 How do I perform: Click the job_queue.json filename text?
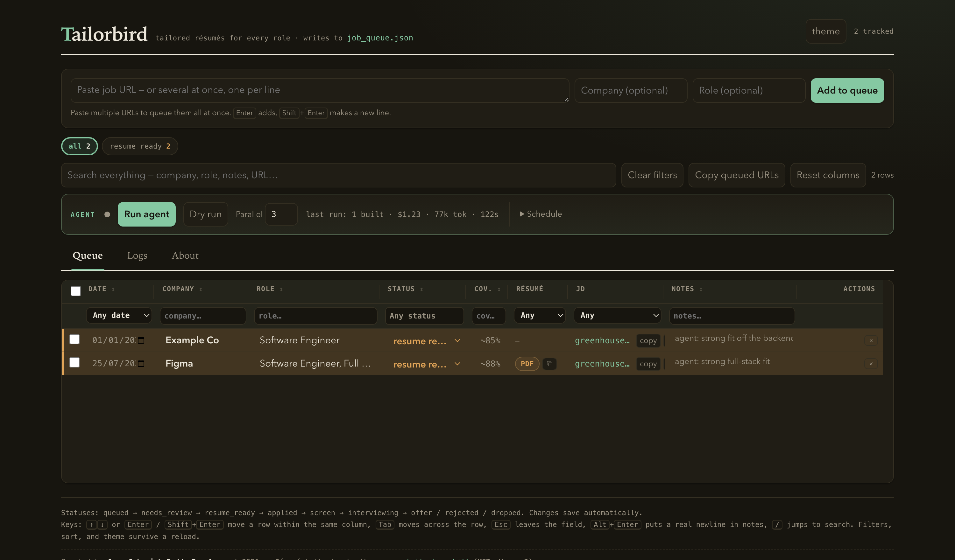[380, 38]
